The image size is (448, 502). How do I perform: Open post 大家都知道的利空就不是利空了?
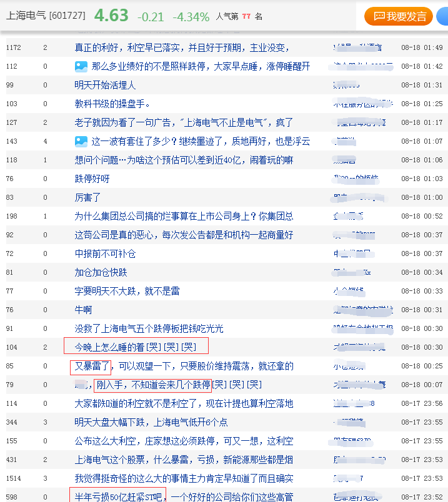tap(184, 404)
